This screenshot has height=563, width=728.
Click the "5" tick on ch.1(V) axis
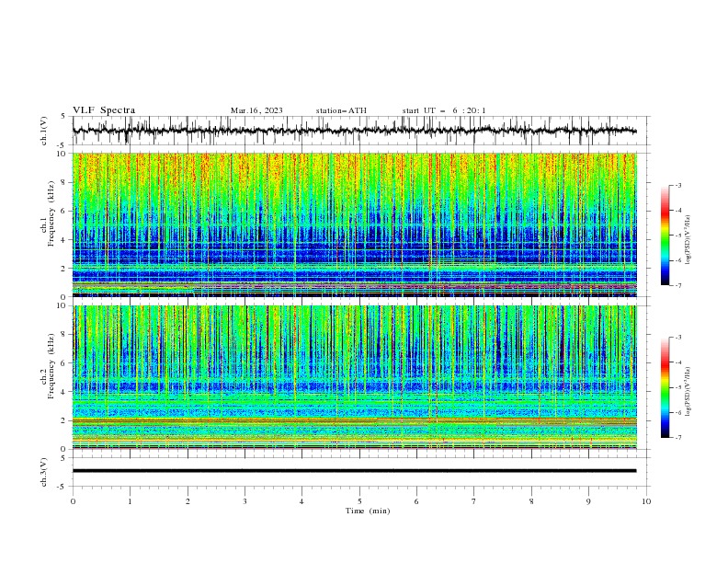point(63,117)
